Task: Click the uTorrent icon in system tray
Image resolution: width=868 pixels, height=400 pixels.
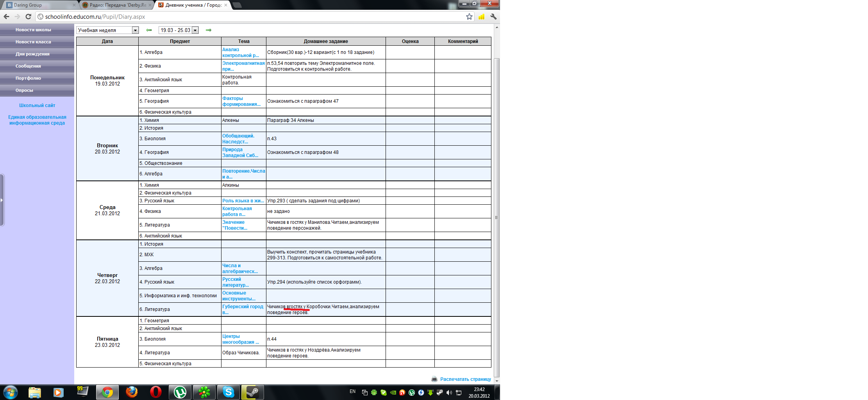Action: [412, 393]
